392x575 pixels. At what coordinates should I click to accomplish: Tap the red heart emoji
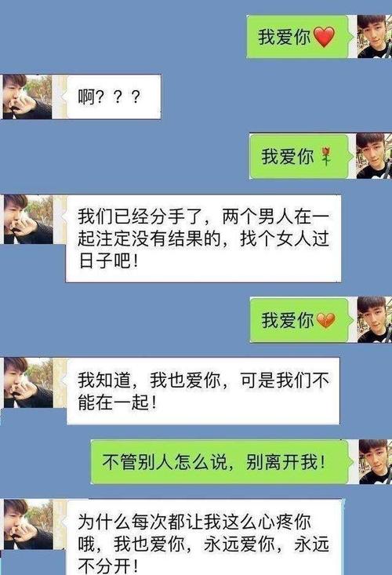point(325,37)
